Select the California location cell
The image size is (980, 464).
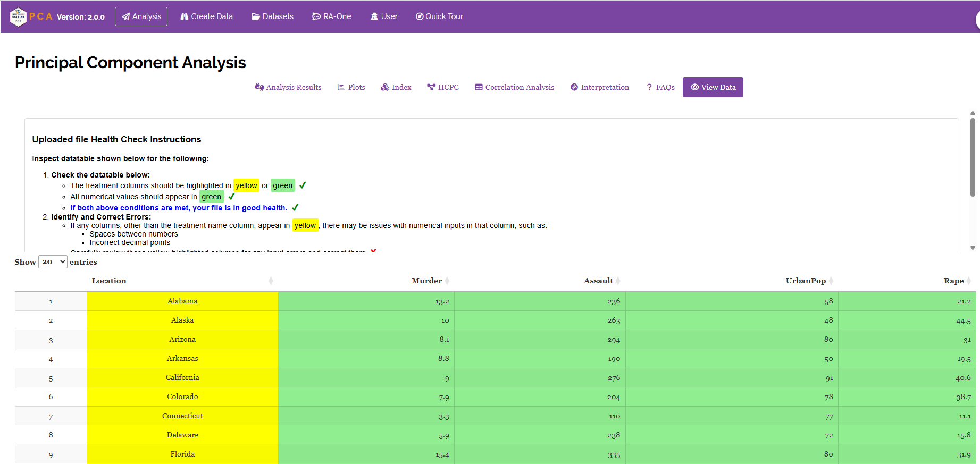click(x=182, y=378)
